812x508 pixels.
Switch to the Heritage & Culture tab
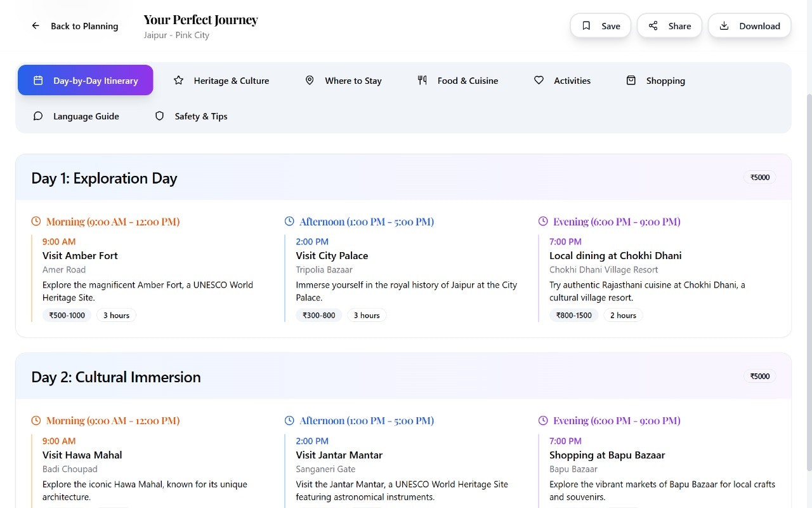pos(221,80)
